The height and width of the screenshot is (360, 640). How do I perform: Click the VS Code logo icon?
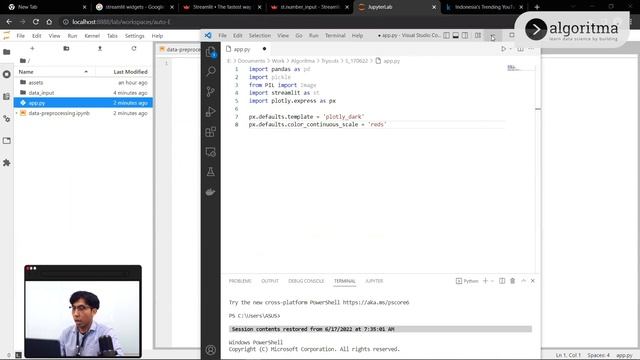[x=208, y=36]
